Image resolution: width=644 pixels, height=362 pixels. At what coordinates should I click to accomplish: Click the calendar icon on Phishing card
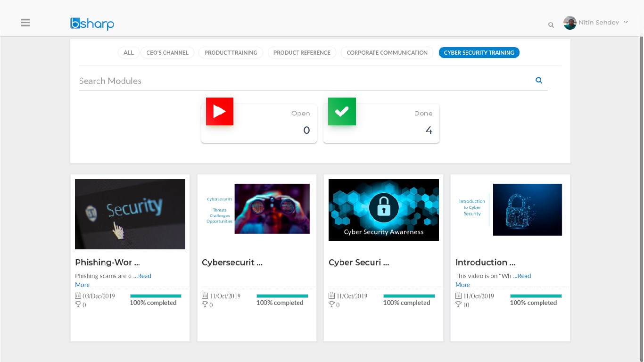click(78, 296)
